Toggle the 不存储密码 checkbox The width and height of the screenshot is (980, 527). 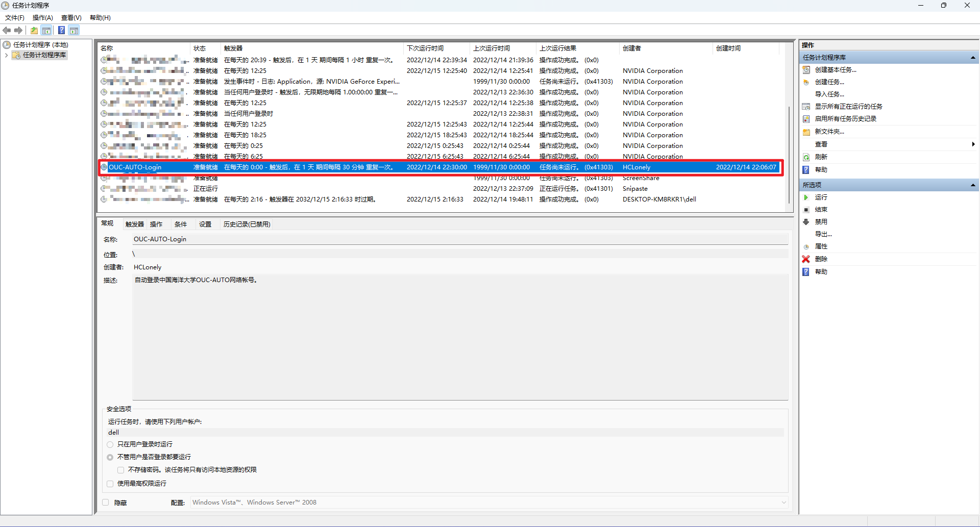click(121, 470)
